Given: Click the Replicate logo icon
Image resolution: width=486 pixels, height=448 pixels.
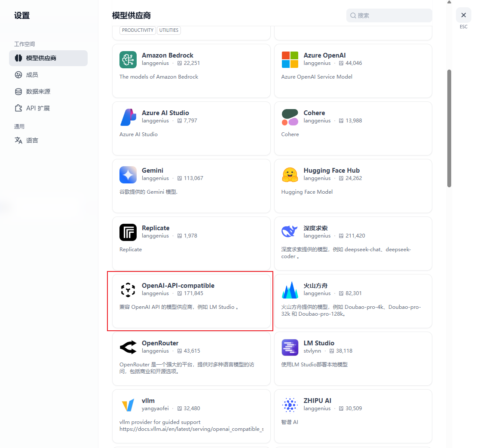Looking at the screenshot, I should [x=128, y=232].
